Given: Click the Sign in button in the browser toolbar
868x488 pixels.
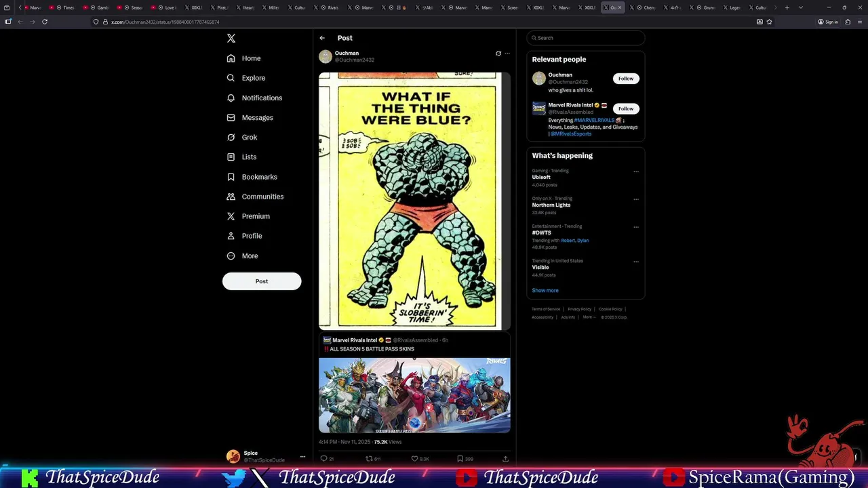Looking at the screenshot, I should point(828,22).
